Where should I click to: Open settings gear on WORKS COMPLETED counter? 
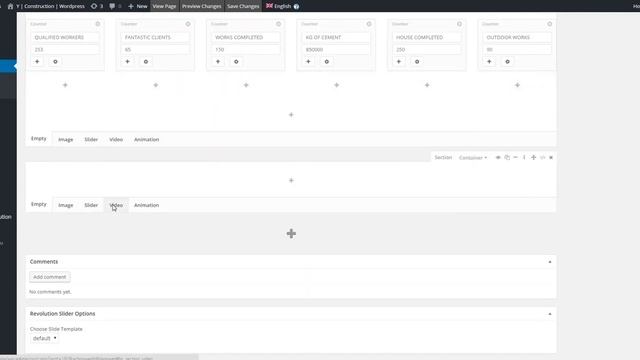coord(236,62)
